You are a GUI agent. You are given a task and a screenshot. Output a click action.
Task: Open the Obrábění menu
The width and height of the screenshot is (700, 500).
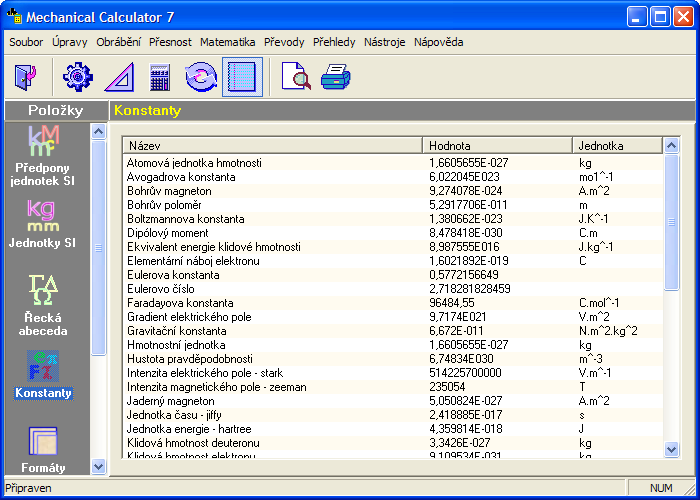(118, 42)
